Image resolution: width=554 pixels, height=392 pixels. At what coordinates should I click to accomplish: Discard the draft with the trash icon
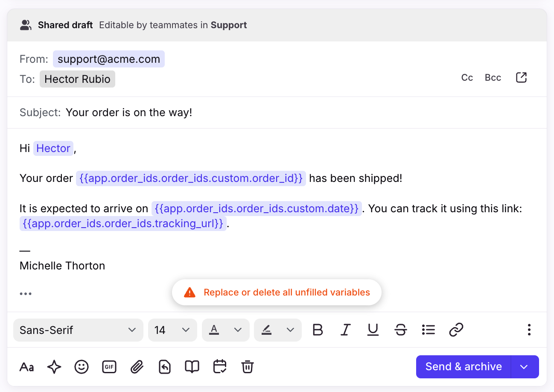[x=247, y=367]
